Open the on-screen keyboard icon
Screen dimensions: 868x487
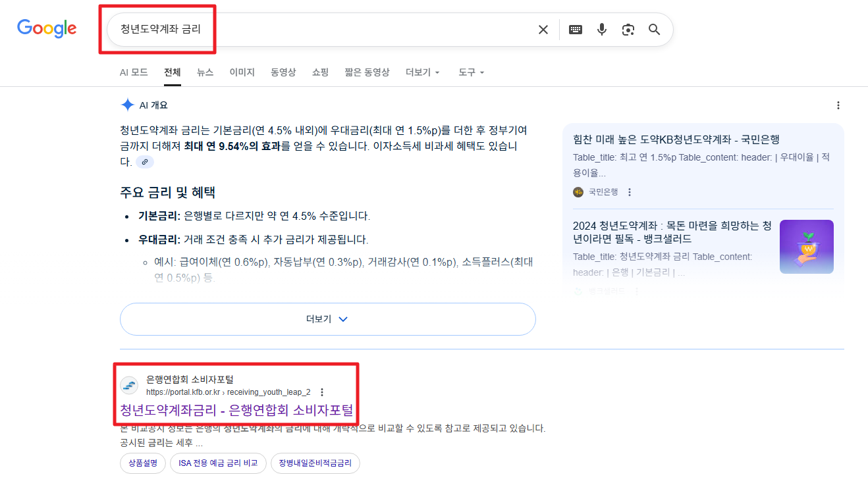575,29
